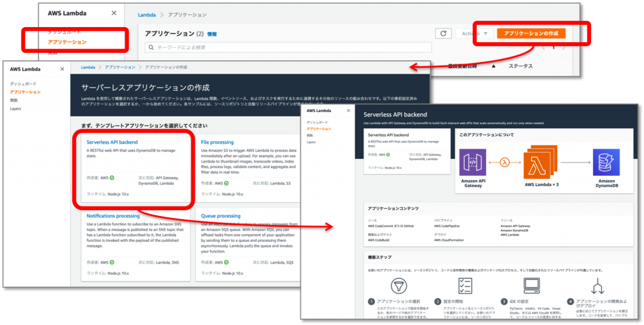Click the blue Amazon DynamoDB icon
This screenshot has width=644, height=325.
606,162
